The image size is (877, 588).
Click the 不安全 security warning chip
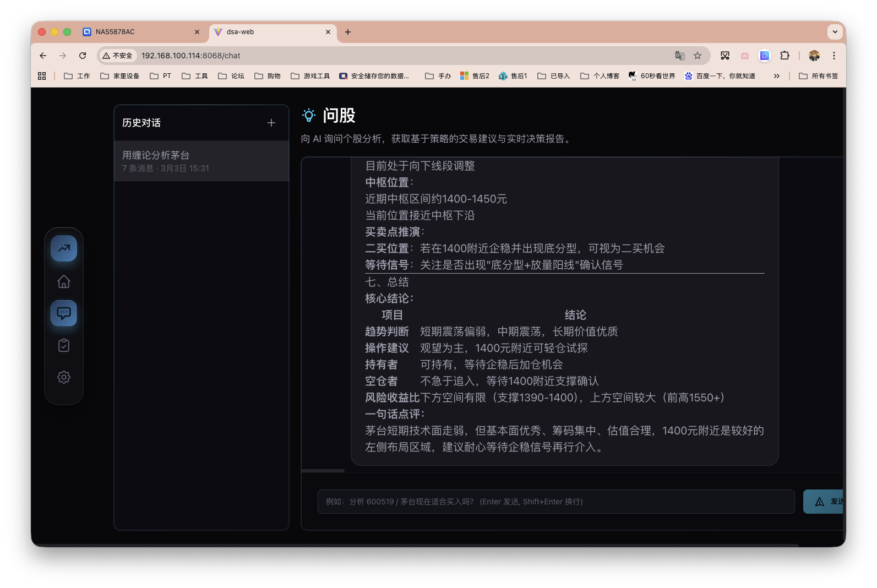point(118,56)
